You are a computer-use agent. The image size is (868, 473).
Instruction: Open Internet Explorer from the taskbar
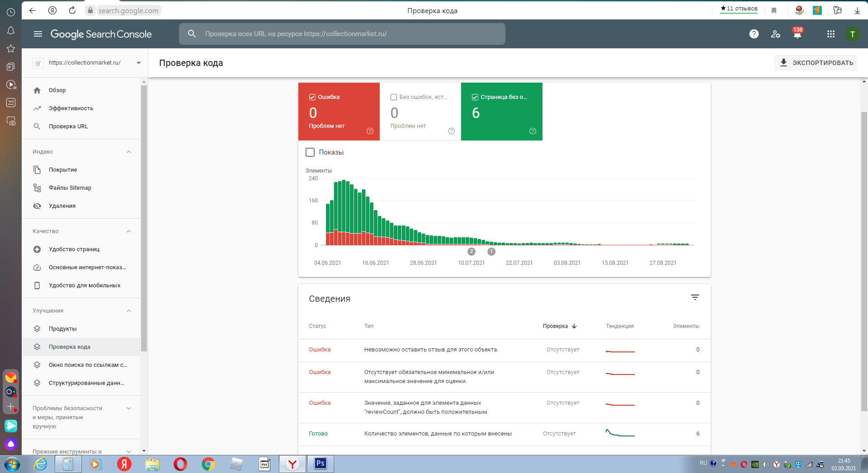click(40, 464)
